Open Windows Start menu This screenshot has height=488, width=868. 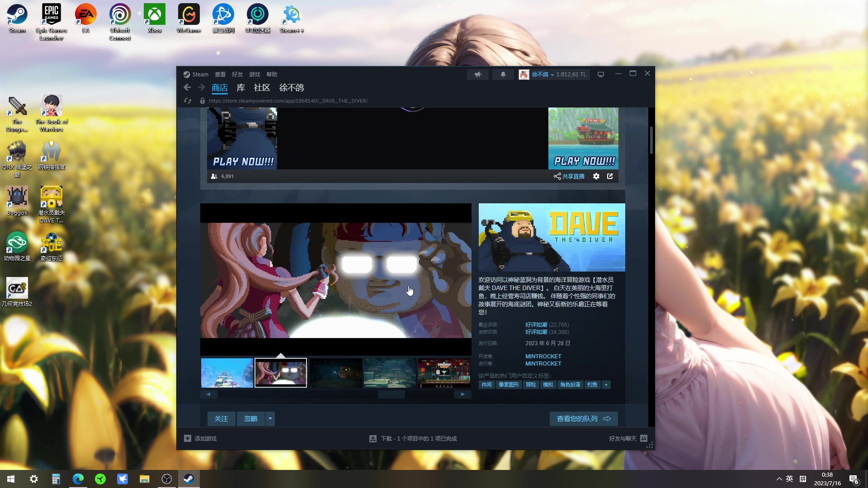[11, 479]
